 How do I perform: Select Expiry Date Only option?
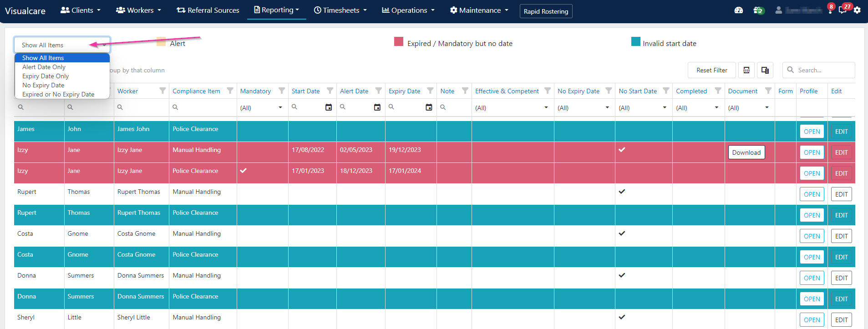(x=62, y=76)
